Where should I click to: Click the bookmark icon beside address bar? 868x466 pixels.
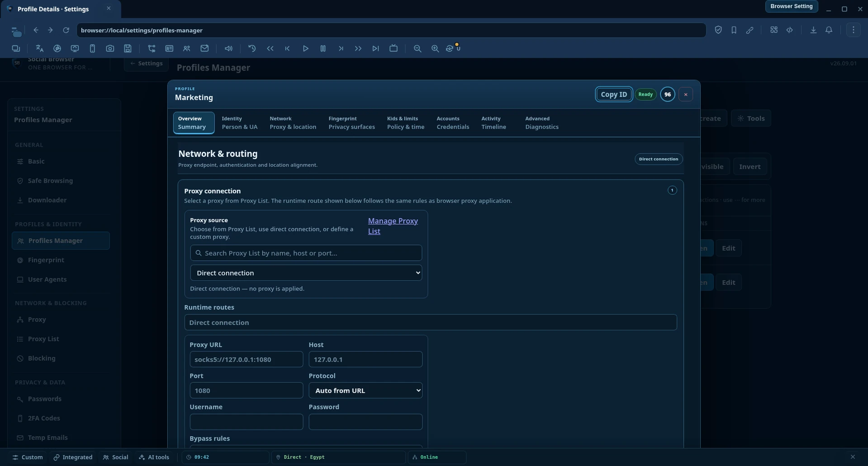pyautogui.click(x=734, y=30)
